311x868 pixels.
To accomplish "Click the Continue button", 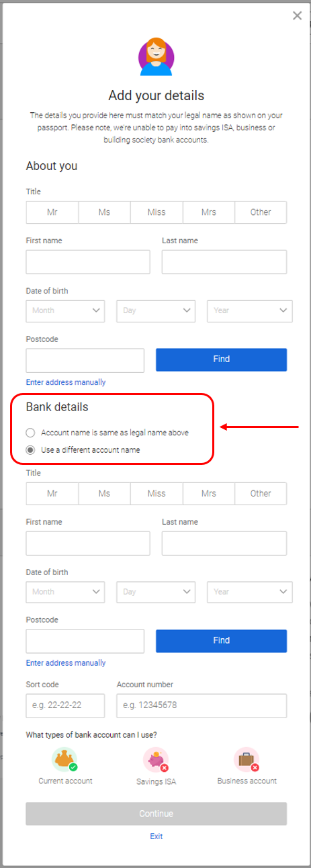I will 157,814.
